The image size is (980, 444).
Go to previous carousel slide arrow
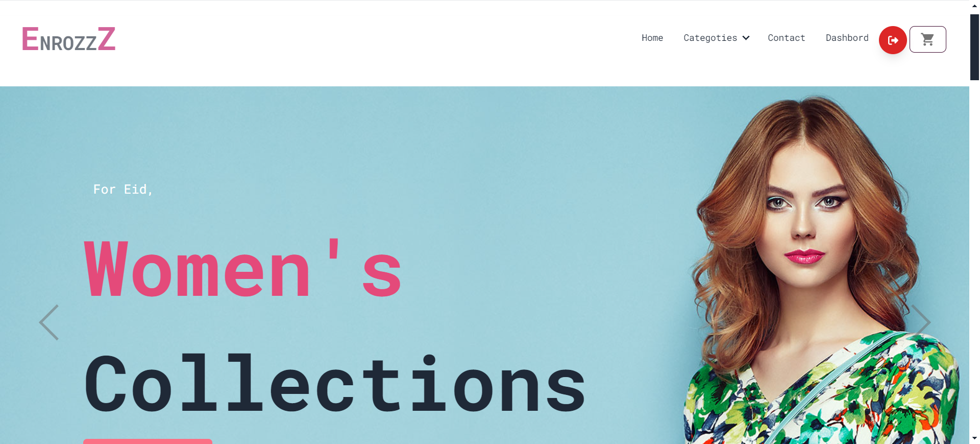49,322
